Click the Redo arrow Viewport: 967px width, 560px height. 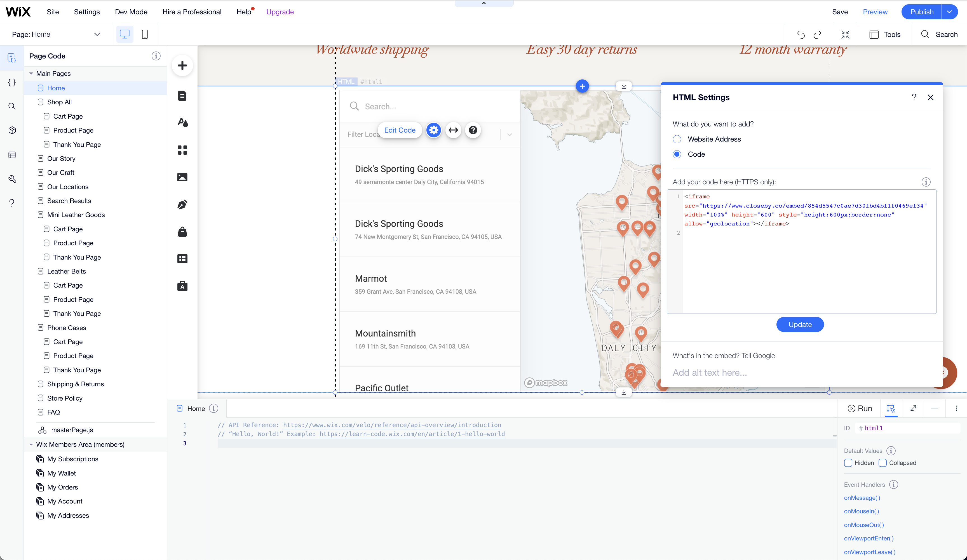817,34
